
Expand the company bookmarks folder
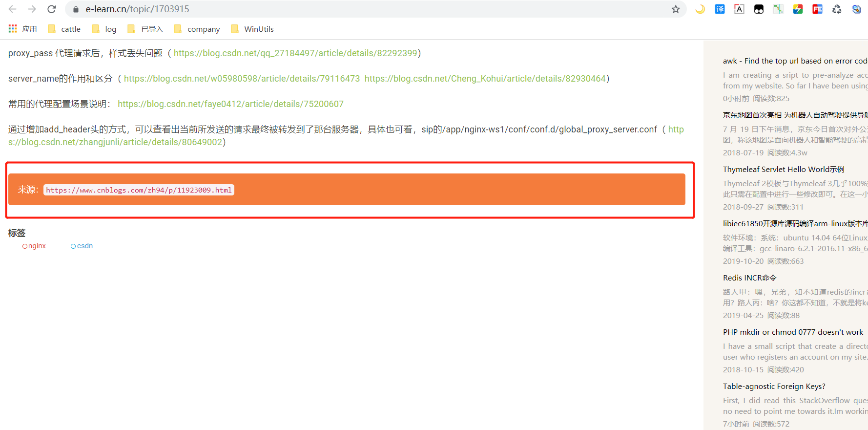197,29
